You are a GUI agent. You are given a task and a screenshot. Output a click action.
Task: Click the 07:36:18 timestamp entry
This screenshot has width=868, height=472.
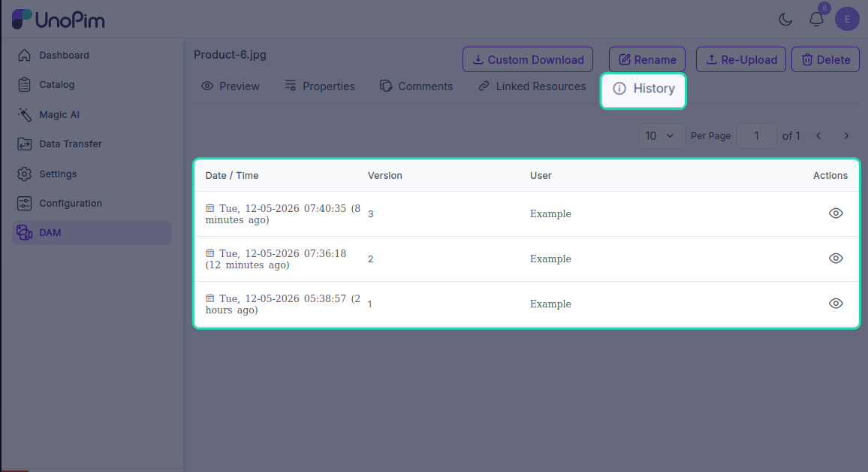(276, 259)
